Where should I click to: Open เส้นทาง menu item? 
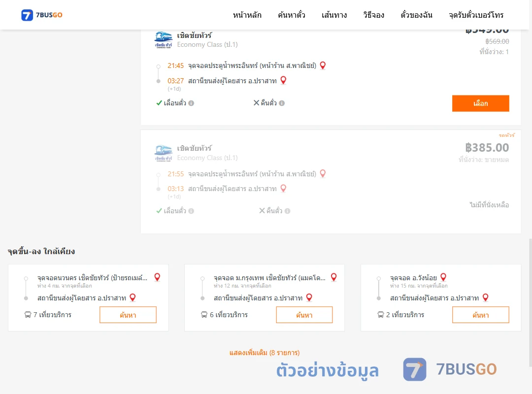[334, 15]
